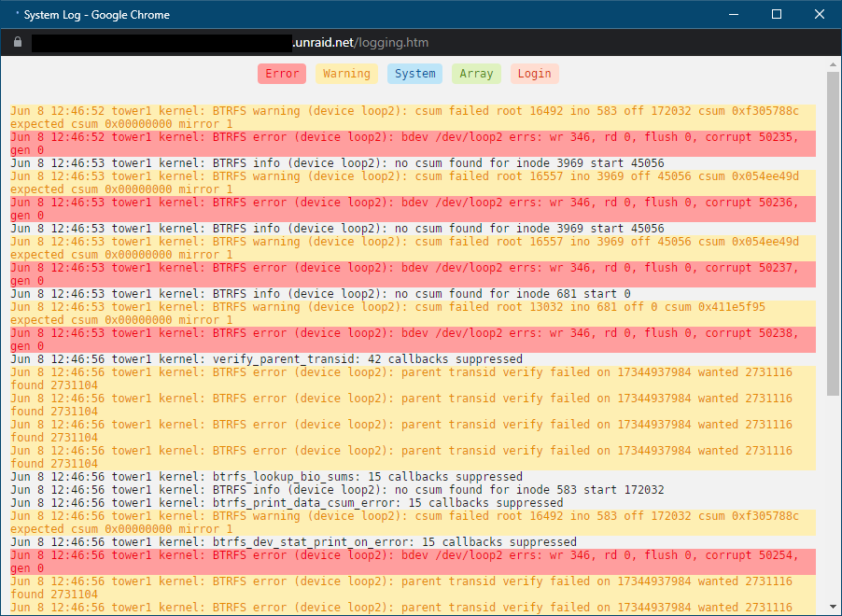Click the unraid.net/logging.htm URL

click(360, 42)
